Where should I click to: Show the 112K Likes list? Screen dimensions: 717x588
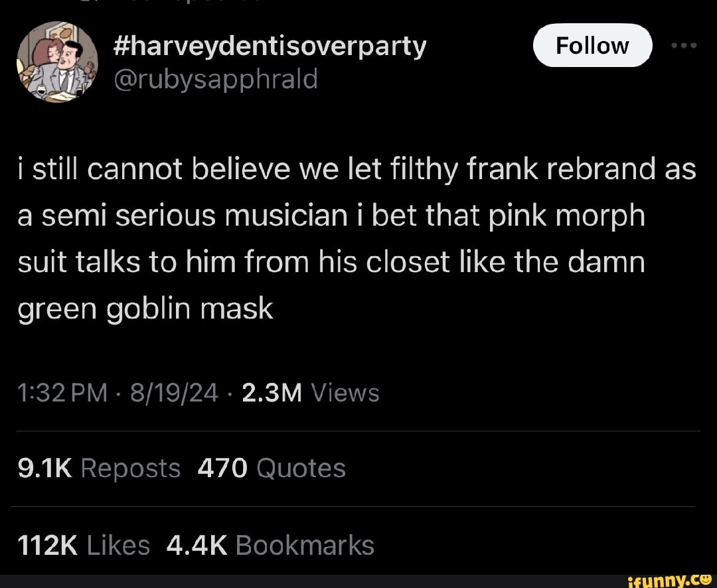[84, 546]
